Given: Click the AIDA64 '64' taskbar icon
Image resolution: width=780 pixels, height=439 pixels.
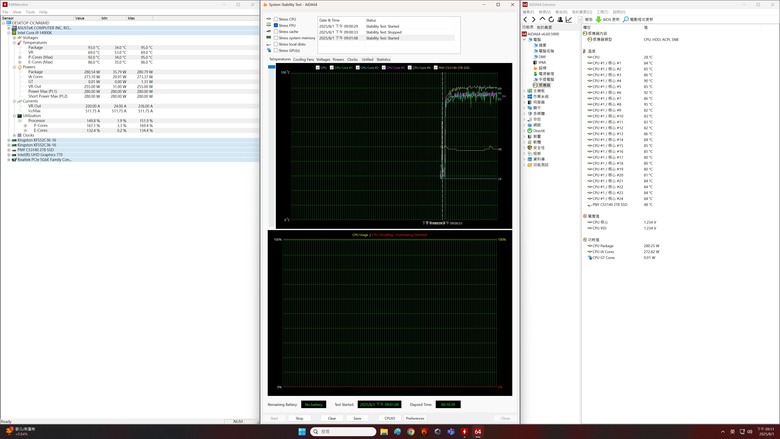Looking at the screenshot, I should coord(478,432).
